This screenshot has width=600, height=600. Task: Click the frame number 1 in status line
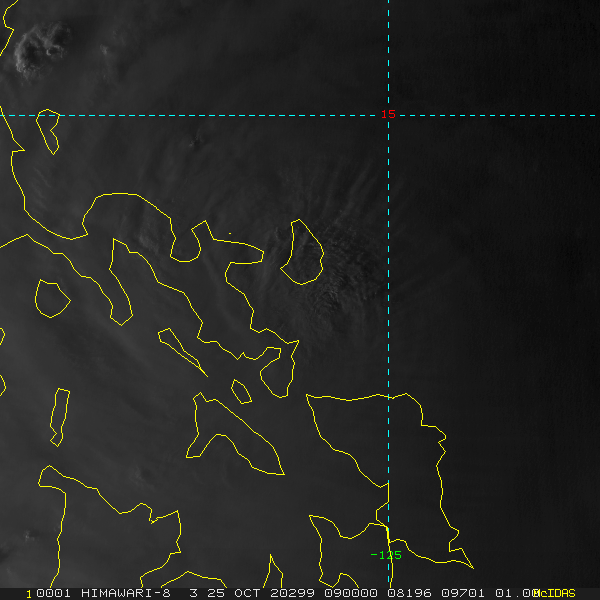pyautogui.click(x=29, y=593)
